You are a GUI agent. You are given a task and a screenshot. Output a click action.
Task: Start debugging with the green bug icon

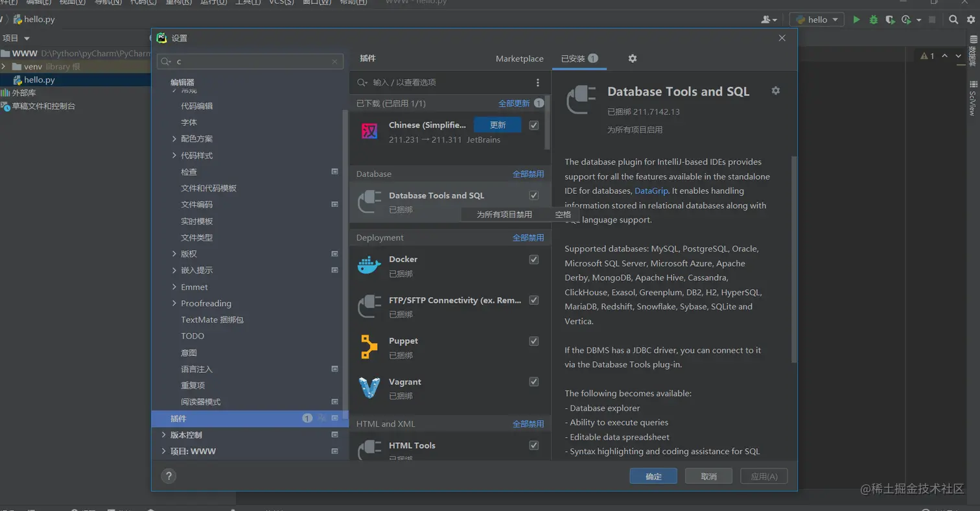(x=873, y=19)
